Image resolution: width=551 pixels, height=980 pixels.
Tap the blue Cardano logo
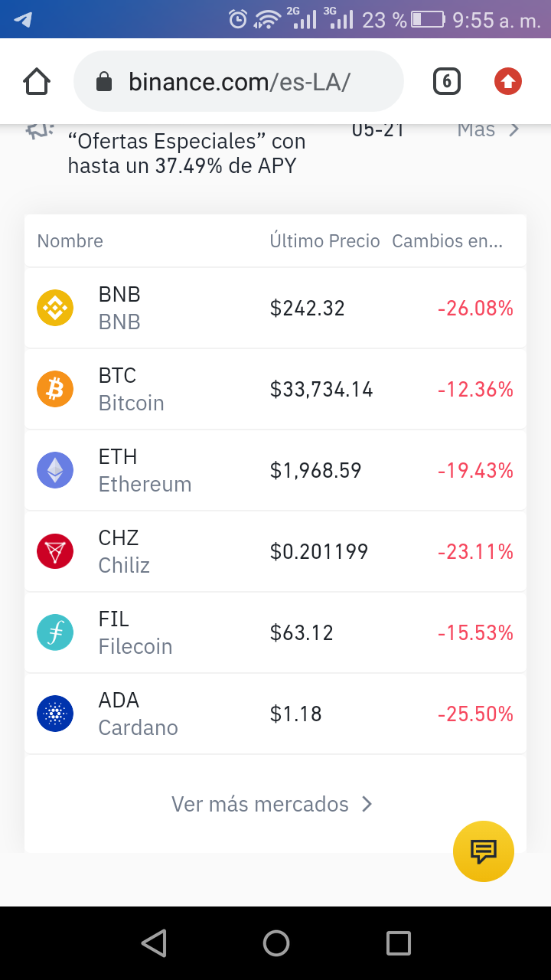[x=55, y=714]
